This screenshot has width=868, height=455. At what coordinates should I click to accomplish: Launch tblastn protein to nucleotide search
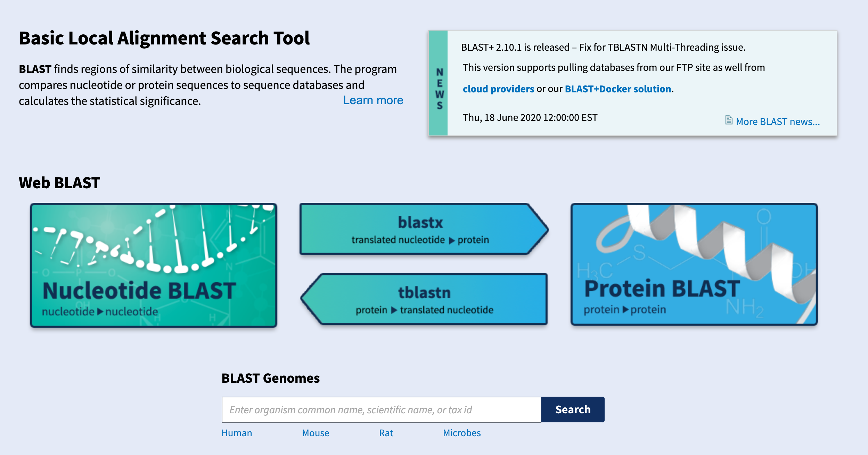(424, 299)
